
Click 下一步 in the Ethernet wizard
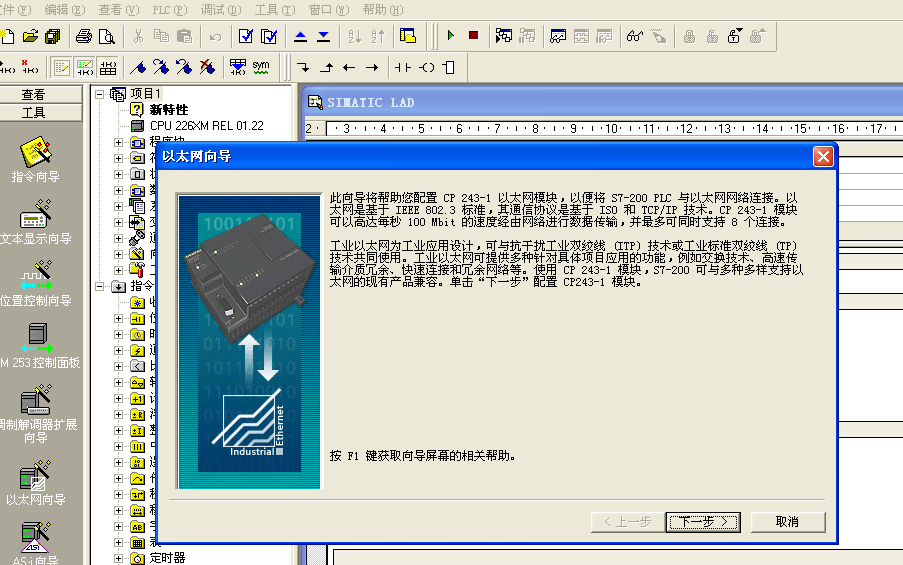click(703, 522)
